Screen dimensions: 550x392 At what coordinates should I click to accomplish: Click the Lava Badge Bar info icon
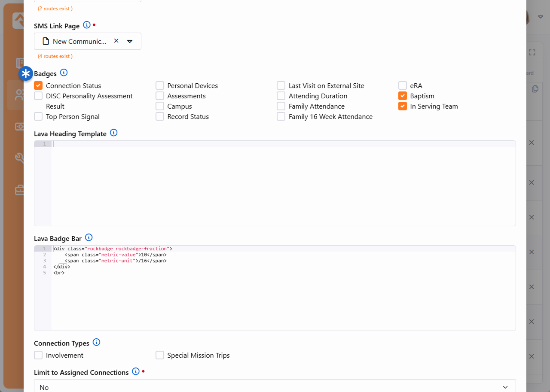pyautogui.click(x=89, y=237)
